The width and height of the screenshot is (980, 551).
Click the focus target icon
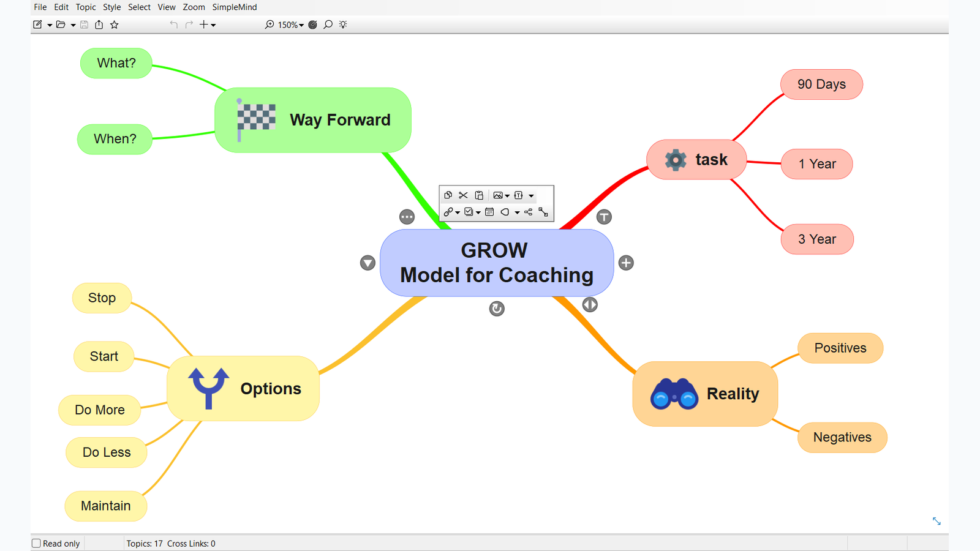313,24
